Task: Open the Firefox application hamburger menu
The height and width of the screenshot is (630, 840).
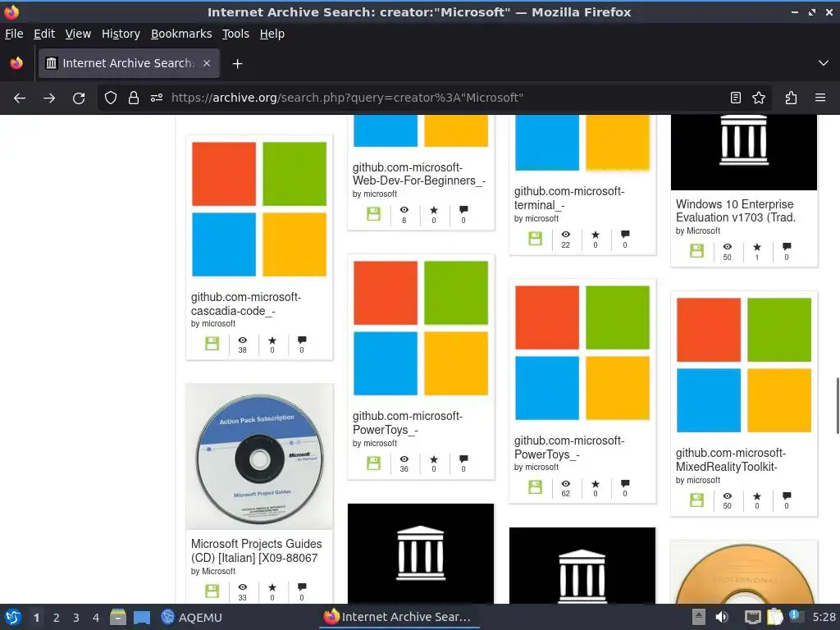Action: click(x=820, y=98)
